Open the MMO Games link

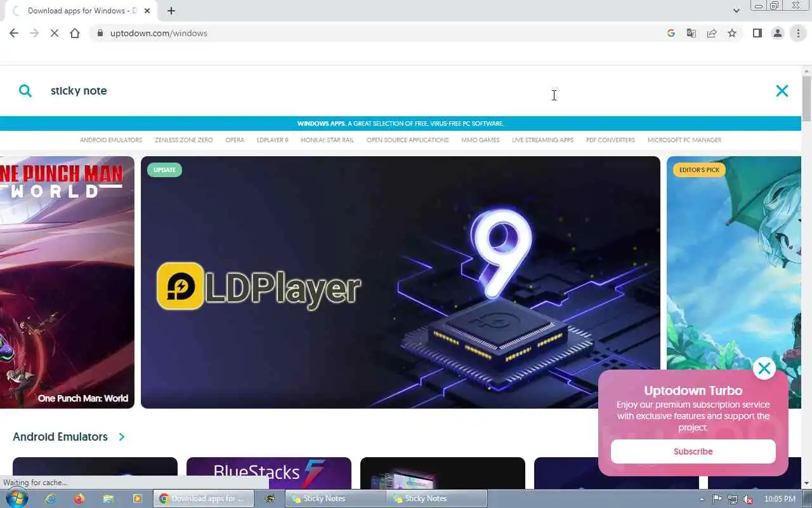480,140
